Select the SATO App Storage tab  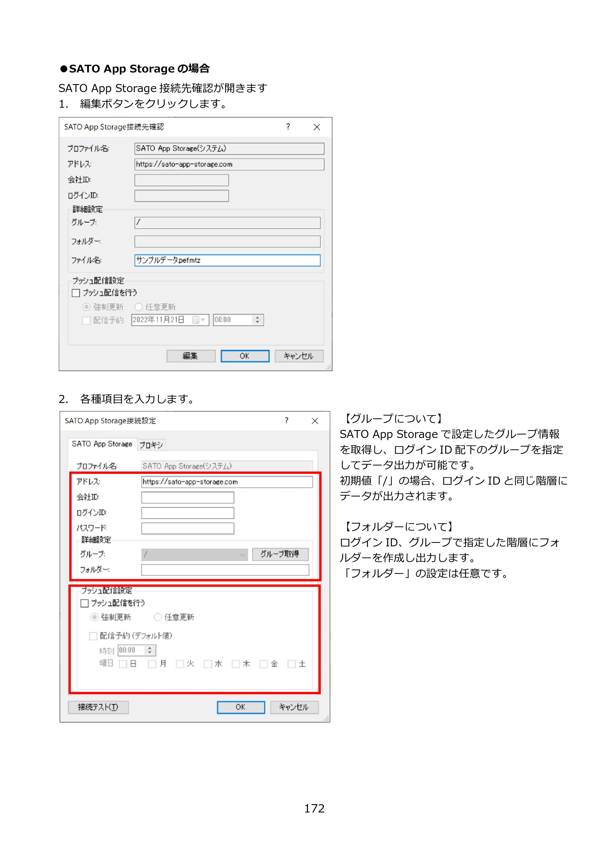(102, 444)
